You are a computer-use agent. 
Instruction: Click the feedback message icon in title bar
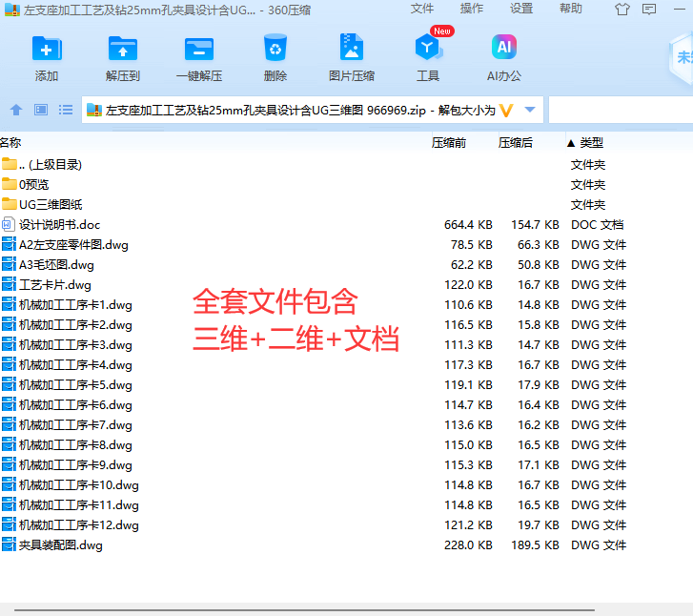pyautogui.click(x=649, y=10)
